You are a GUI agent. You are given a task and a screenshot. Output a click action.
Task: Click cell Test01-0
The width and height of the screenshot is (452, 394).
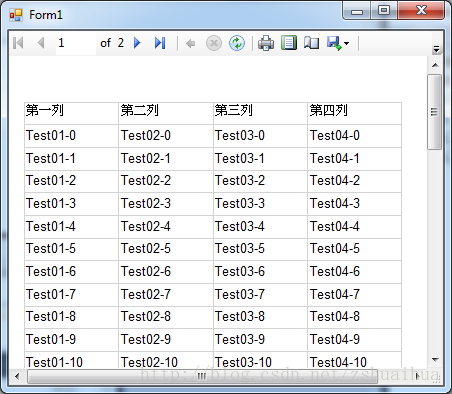click(71, 136)
